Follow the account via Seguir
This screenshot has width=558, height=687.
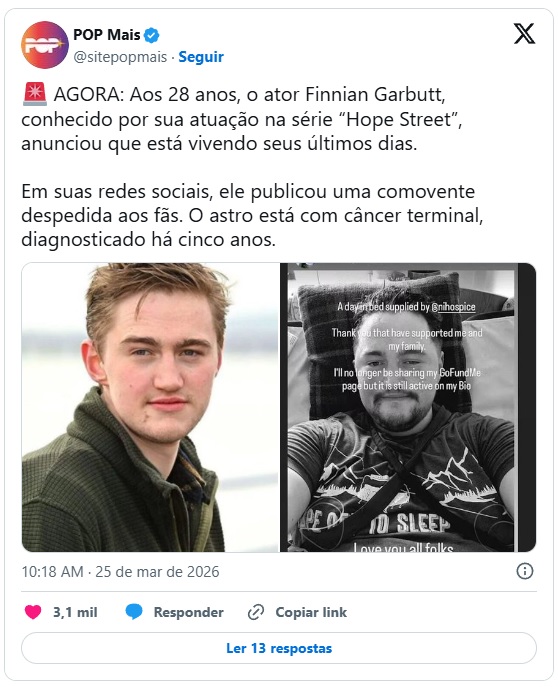201,57
